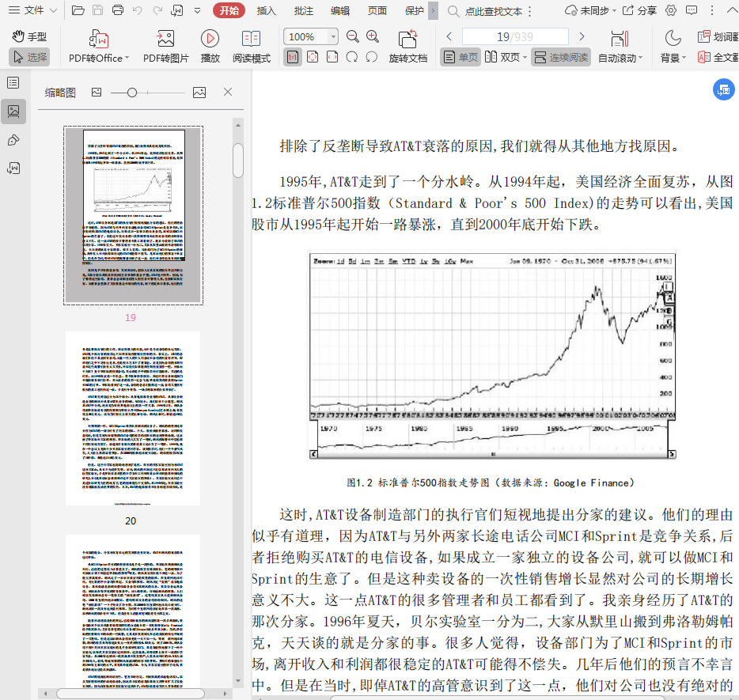The image size is (739, 700).
Task: Expand 背景 background dropdown
Action: click(684, 58)
